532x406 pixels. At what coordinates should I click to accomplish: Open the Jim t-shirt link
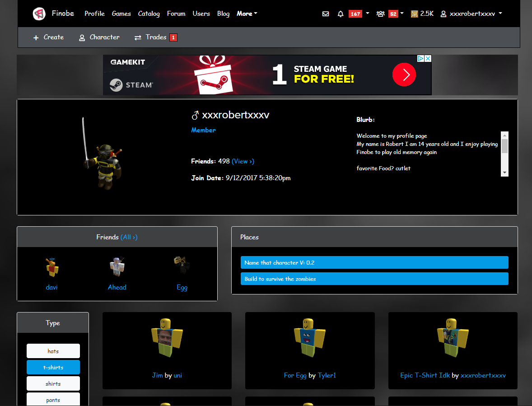click(x=157, y=375)
